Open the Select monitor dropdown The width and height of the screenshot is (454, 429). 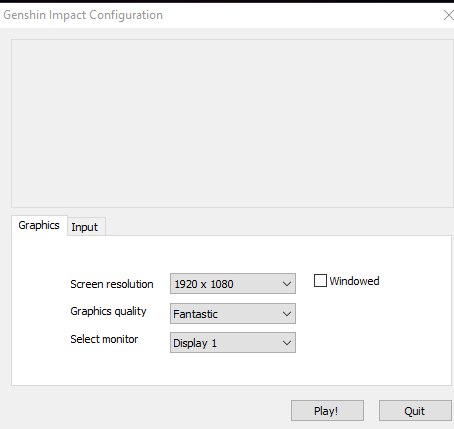[233, 343]
